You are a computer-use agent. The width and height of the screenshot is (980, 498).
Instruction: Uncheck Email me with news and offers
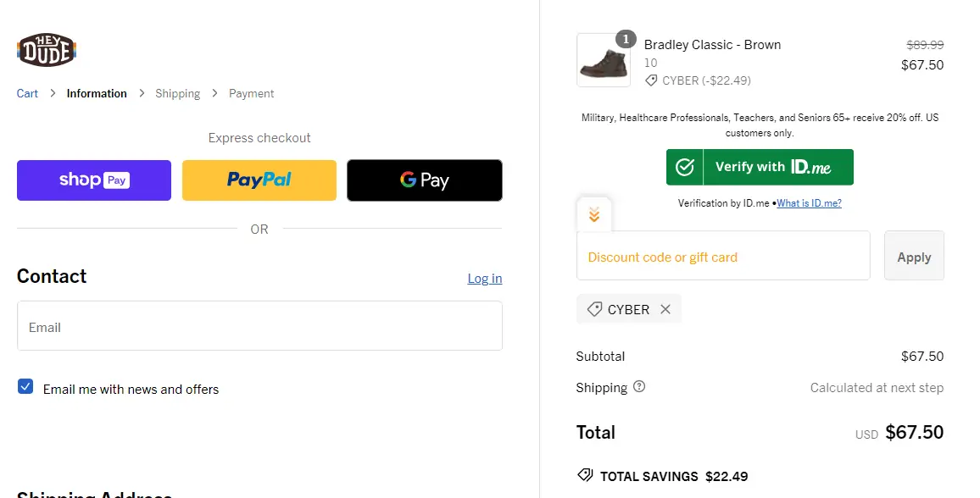click(25, 387)
